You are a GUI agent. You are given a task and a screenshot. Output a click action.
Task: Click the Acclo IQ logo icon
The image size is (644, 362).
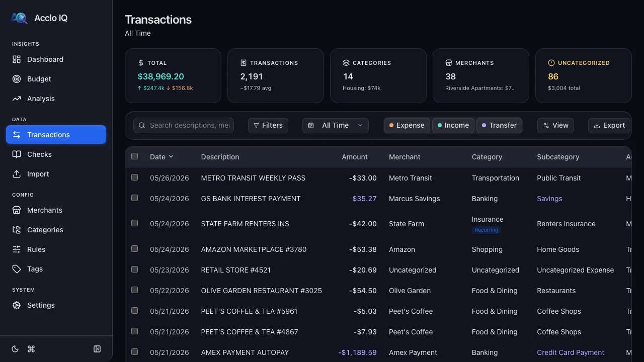(x=19, y=18)
